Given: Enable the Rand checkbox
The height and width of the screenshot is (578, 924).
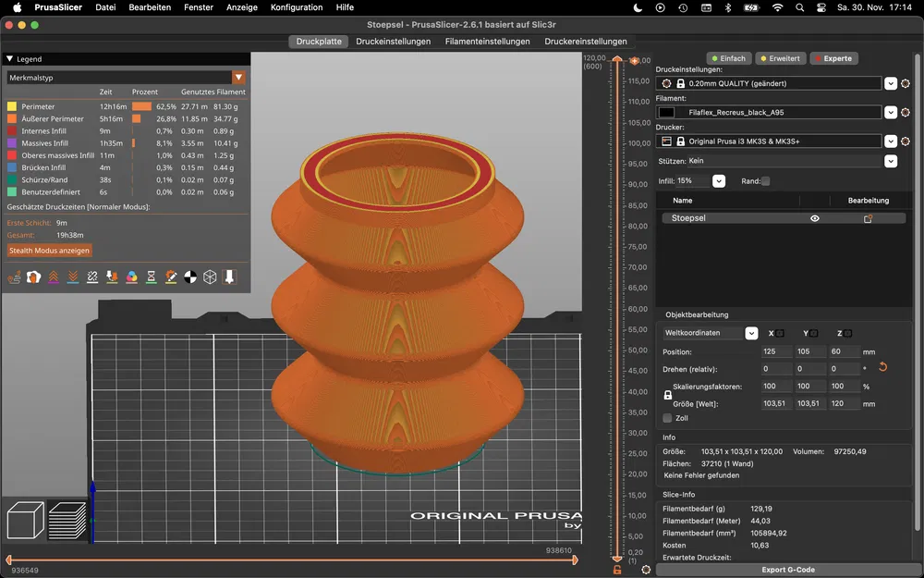Looking at the screenshot, I should point(765,181).
